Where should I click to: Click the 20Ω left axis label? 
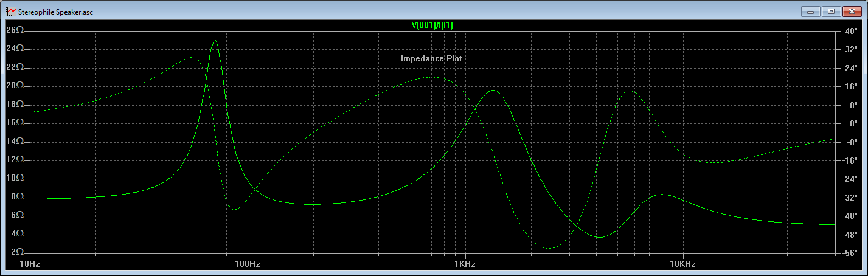tap(15, 86)
